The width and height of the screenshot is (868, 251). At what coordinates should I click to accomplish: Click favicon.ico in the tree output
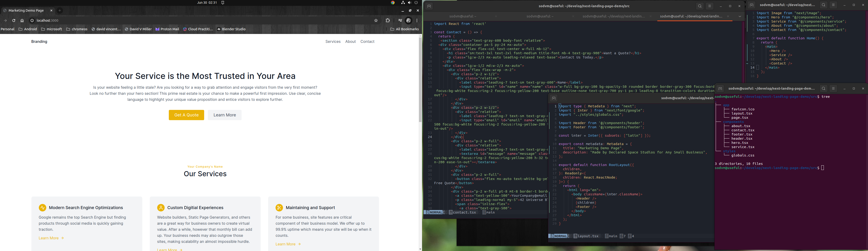(743, 109)
